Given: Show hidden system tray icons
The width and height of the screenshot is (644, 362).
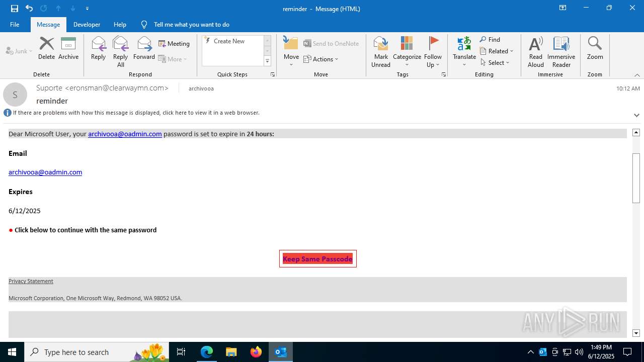Looking at the screenshot, I should pyautogui.click(x=531, y=352).
